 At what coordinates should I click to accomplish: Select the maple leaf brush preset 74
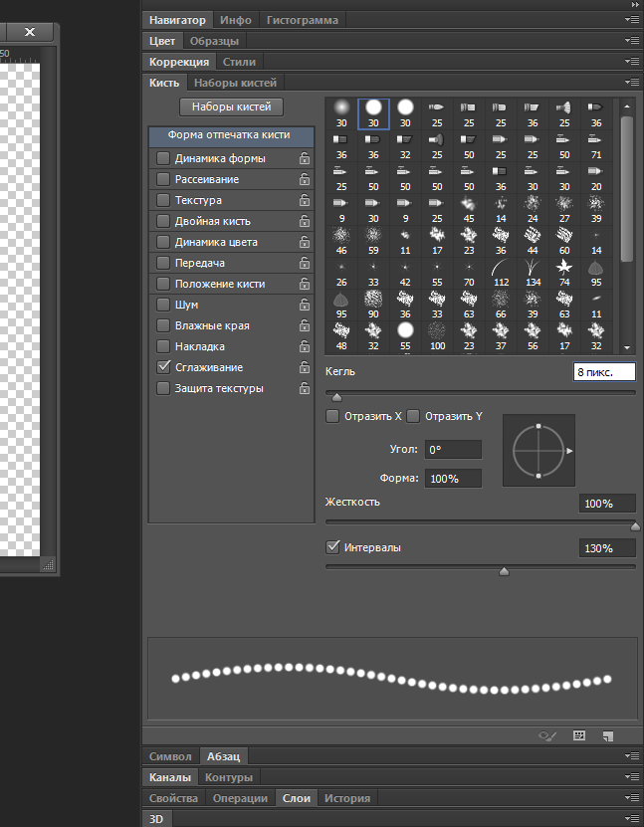[564, 268]
